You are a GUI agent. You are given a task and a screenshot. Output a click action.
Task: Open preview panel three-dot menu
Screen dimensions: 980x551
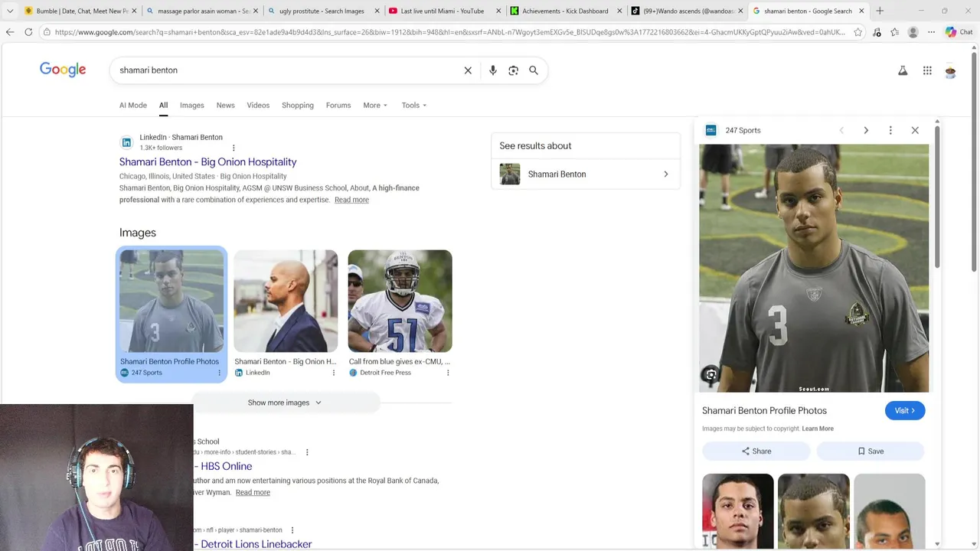pos(890,130)
